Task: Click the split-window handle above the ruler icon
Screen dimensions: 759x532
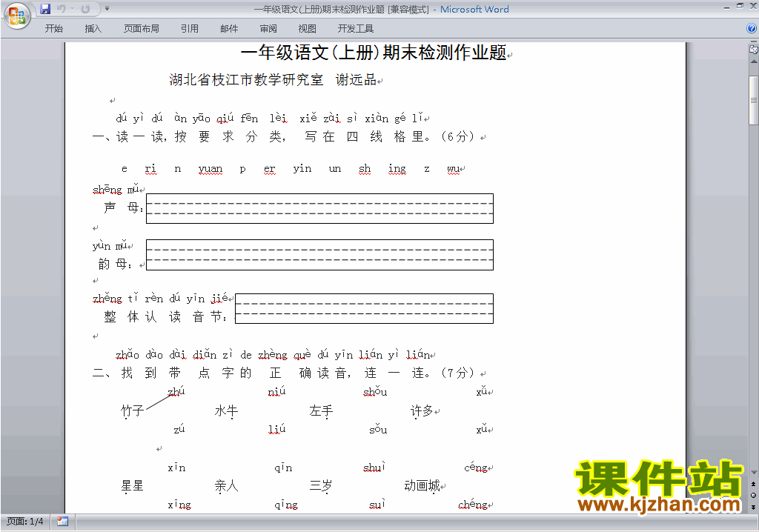Action: pyautogui.click(x=754, y=43)
